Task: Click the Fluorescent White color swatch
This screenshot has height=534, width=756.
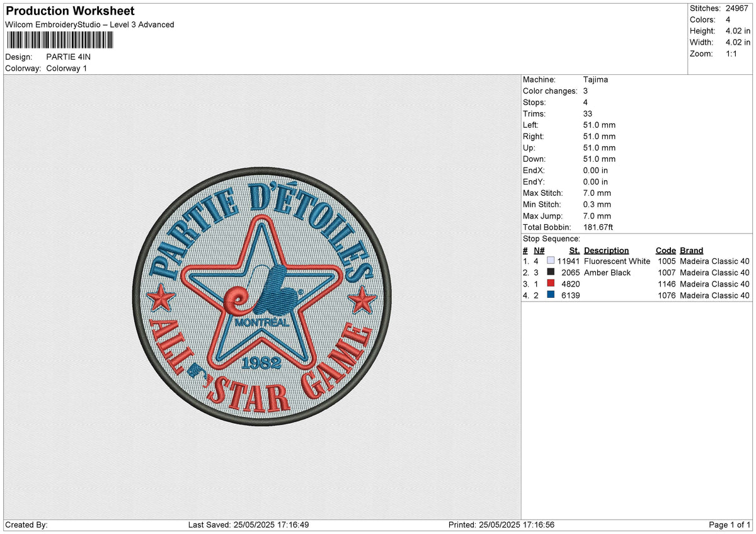Action: tap(551, 261)
